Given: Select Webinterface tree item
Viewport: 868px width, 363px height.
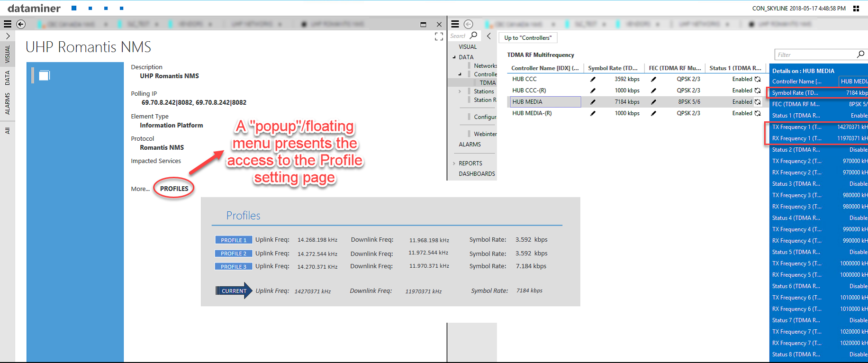Looking at the screenshot, I should point(485,134).
